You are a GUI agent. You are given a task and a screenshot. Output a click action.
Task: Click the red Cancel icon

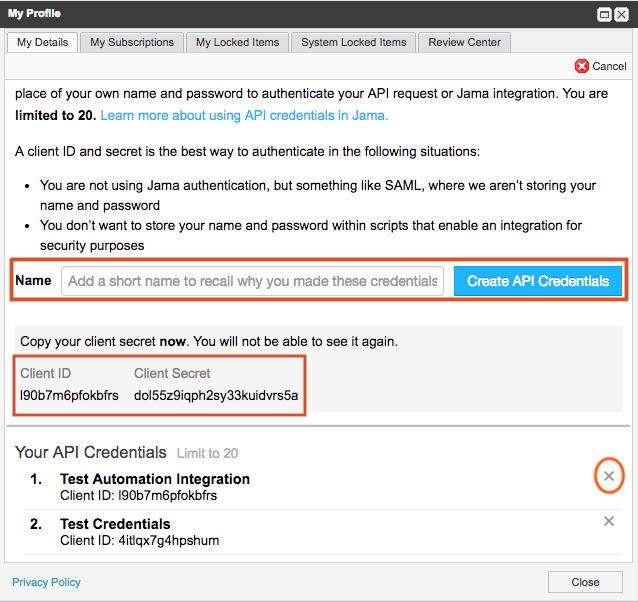[x=581, y=66]
